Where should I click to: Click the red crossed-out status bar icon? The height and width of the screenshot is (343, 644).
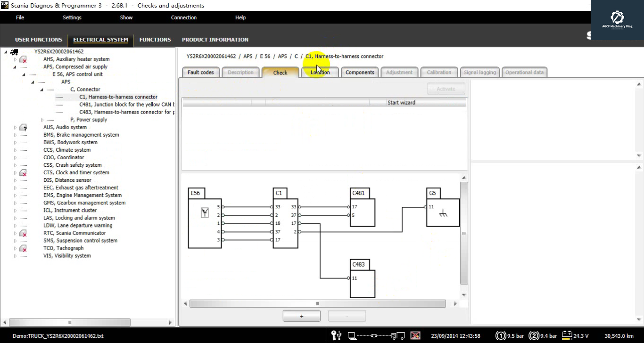tap(415, 335)
